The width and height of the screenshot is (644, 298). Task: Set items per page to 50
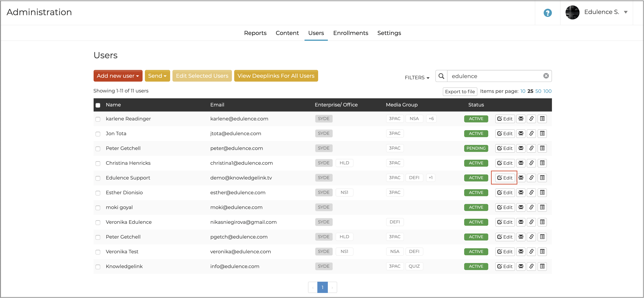tap(538, 91)
